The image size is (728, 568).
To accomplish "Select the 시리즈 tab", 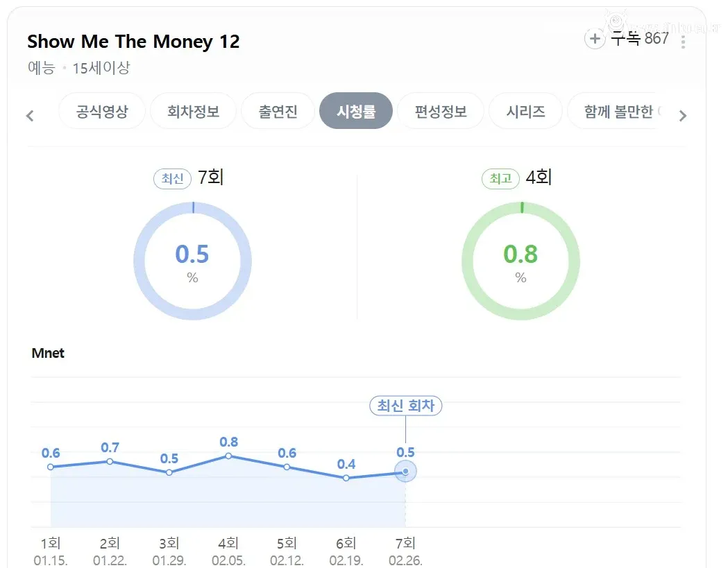I will pyautogui.click(x=525, y=111).
